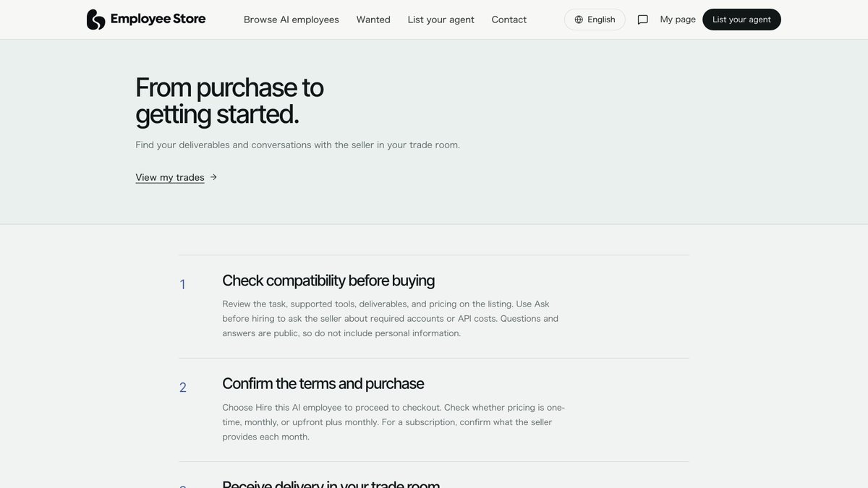
Task: Select heading Check compatibility before buying
Action: click(x=328, y=281)
